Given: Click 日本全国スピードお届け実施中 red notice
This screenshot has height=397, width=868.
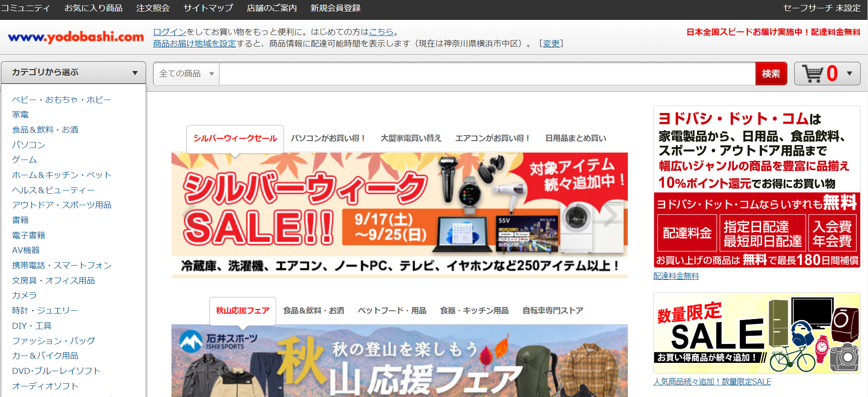Looking at the screenshot, I should tap(774, 32).
